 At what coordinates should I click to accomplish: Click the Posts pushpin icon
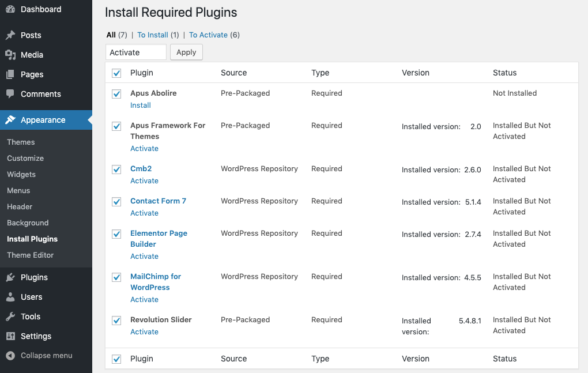pyautogui.click(x=10, y=35)
